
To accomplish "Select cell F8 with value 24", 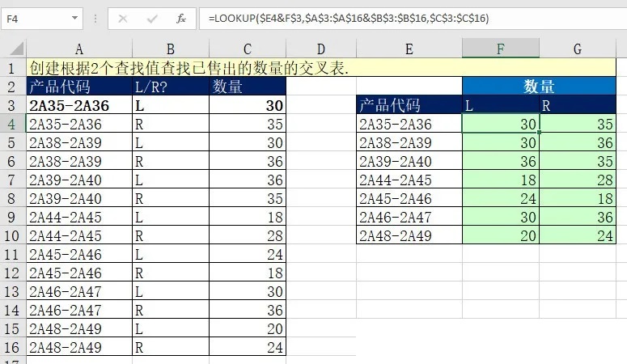I will click(x=501, y=198).
